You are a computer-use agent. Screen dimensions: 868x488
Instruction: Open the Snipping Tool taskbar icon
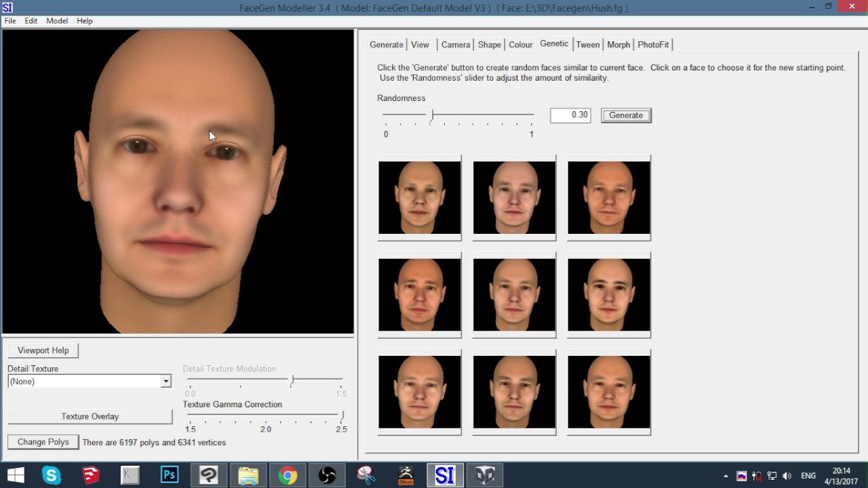click(x=366, y=475)
